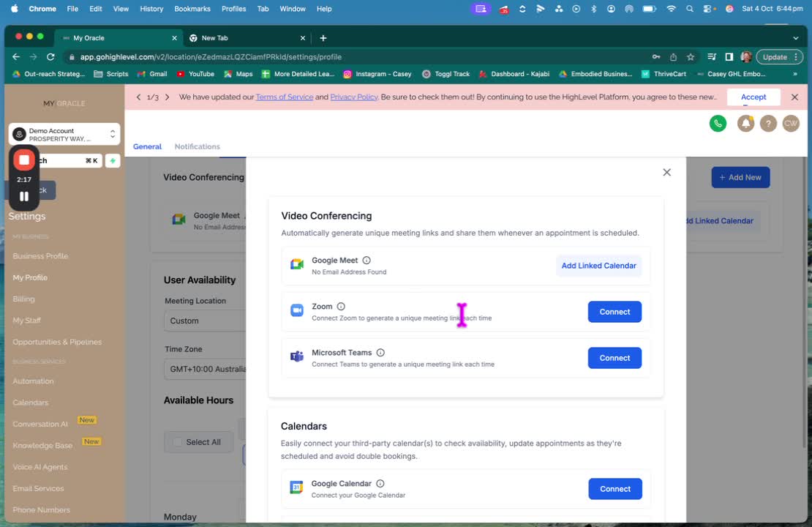Open the password key icon in address bar

click(x=656, y=57)
